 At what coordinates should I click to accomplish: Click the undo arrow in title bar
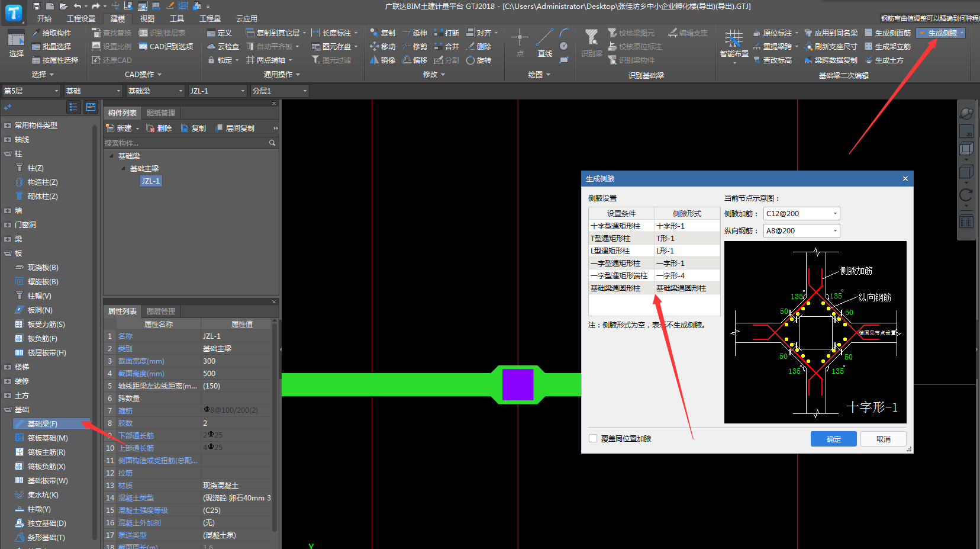point(77,6)
